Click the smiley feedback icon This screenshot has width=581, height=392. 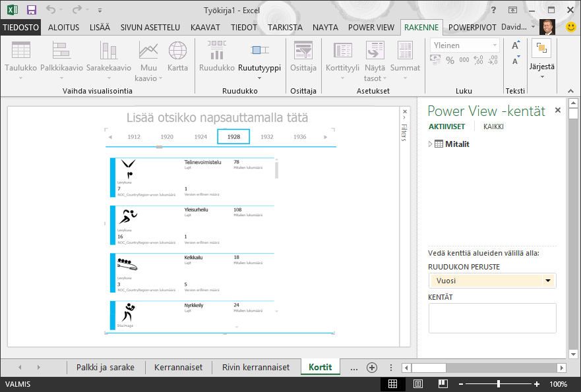tap(571, 26)
